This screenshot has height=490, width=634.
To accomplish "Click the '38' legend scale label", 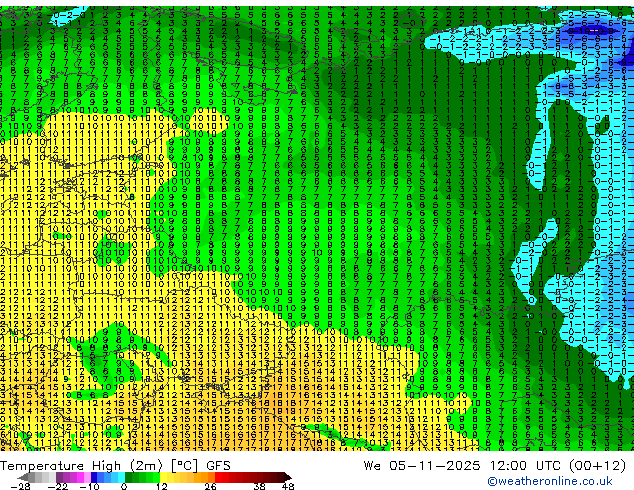I will (x=259, y=486).
